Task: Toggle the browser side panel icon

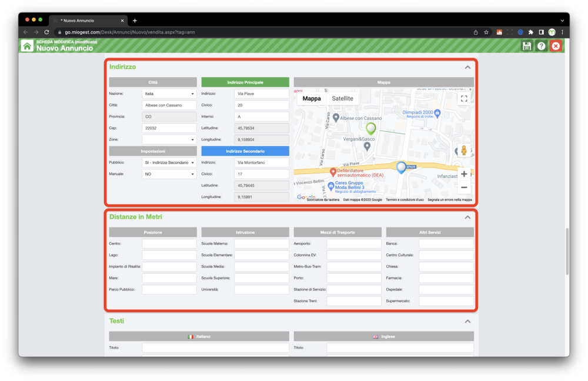Action: click(x=541, y=32)
